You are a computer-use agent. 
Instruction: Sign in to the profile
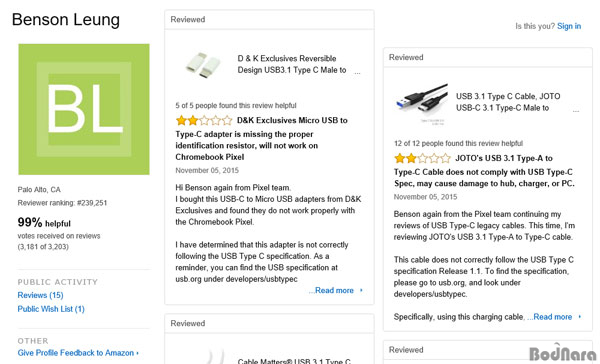click(x=569, y=26)
